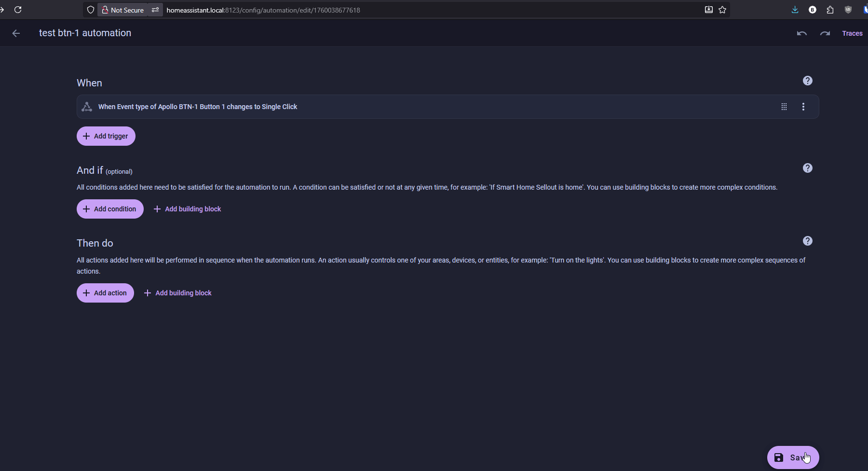The width and height of the screenshot is (868, 471).
Task: Add building block under And if
Action: click(187, 209)
